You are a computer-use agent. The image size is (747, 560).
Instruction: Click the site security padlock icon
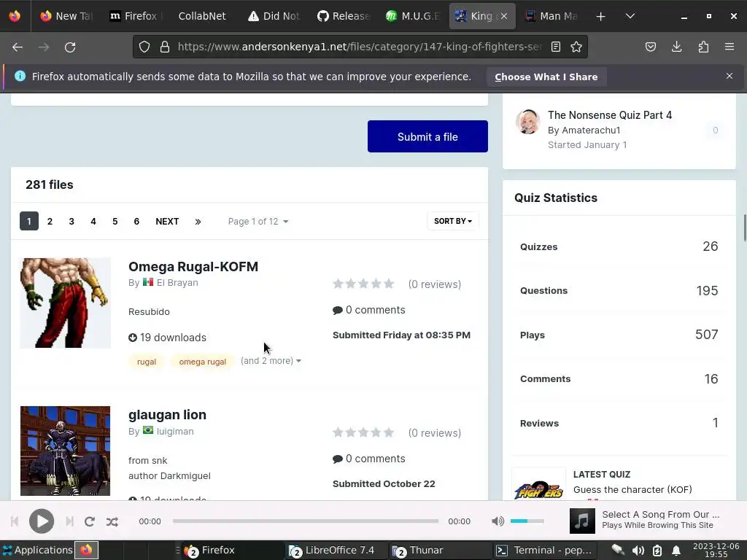[x=165, y=47]
